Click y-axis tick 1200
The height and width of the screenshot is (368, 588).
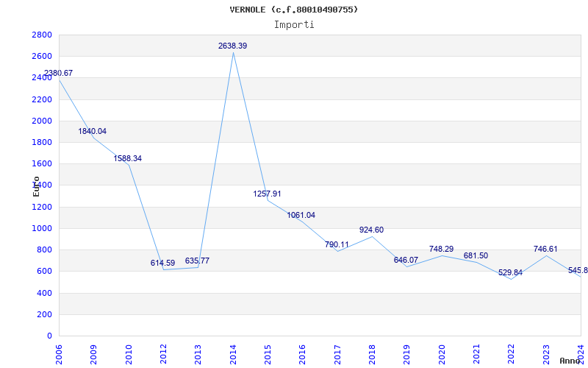coord(42,207)
